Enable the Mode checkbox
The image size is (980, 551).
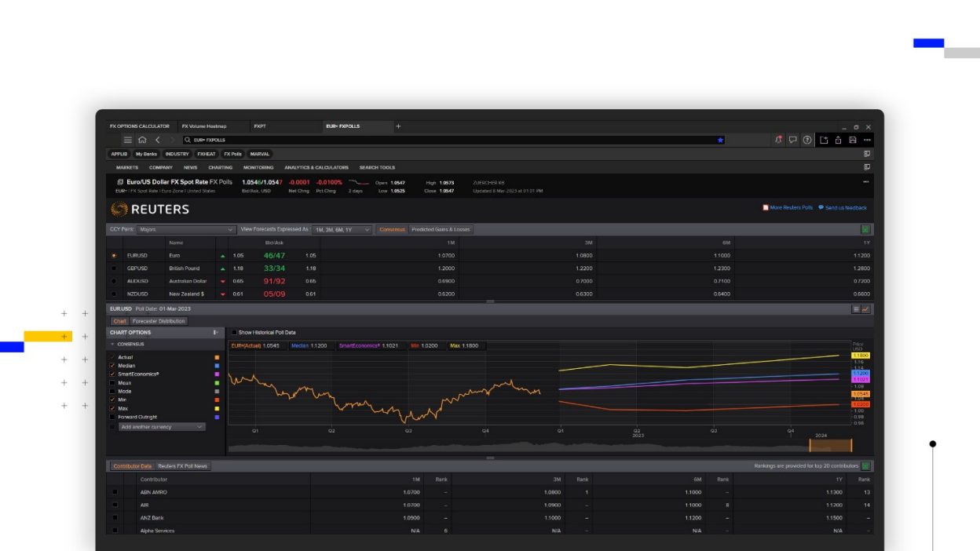click(x=113, y=391)
